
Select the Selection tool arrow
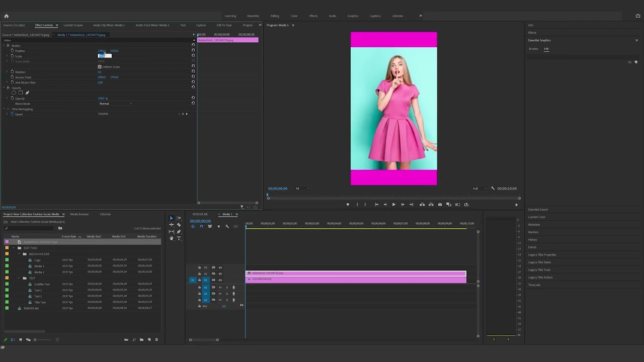(x=171, y=218)
